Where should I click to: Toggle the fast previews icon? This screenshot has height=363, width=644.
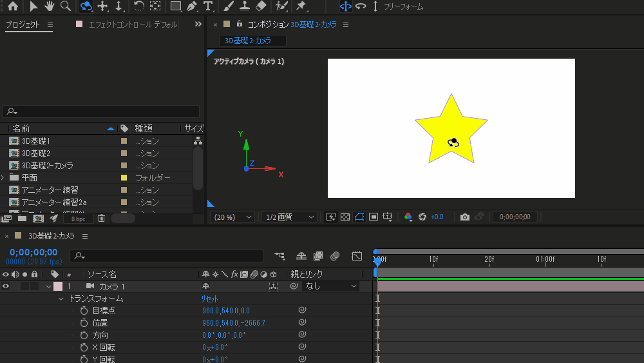click(330, 217)
